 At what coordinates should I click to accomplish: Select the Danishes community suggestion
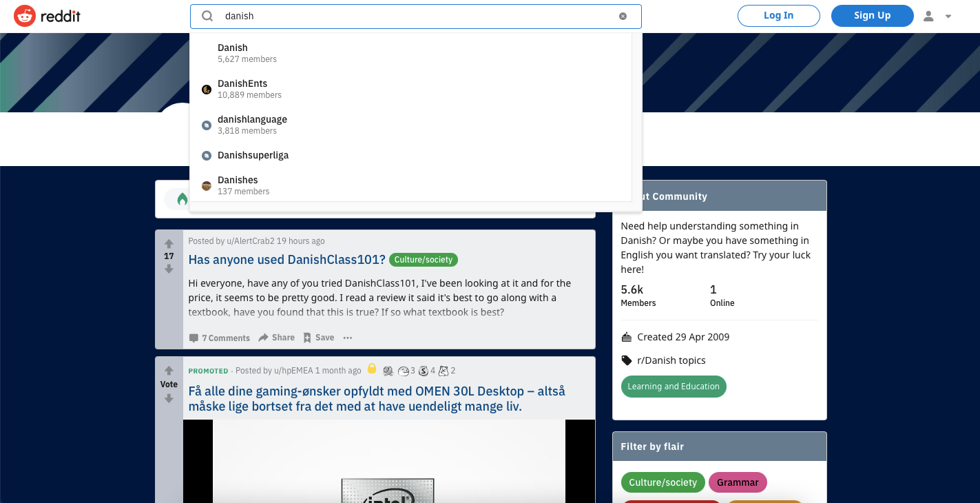click(x=410, y=185)
